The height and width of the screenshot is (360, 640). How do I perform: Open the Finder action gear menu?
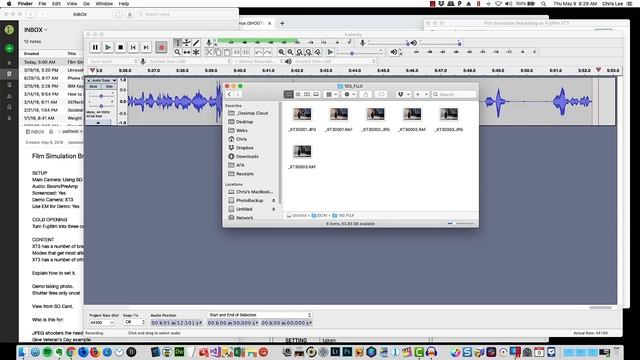click(349, 94)
